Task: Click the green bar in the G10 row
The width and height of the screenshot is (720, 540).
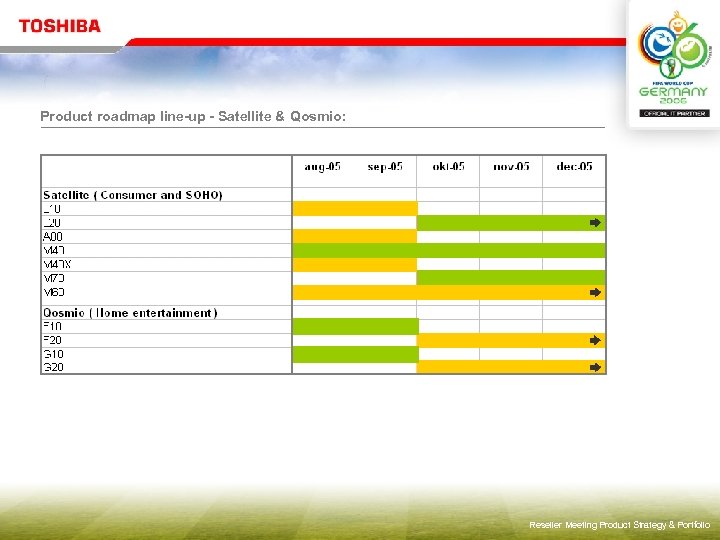Action: click(x=355, y=354)
